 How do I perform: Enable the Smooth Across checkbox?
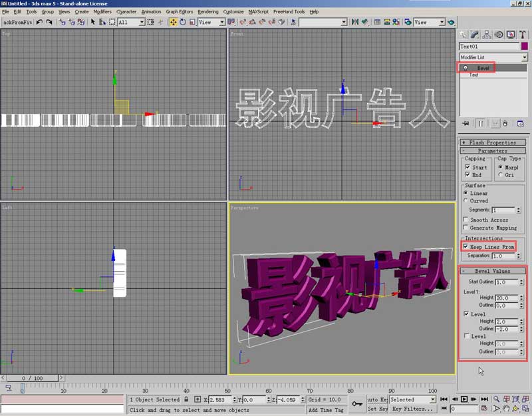click(x=466, y=220)
